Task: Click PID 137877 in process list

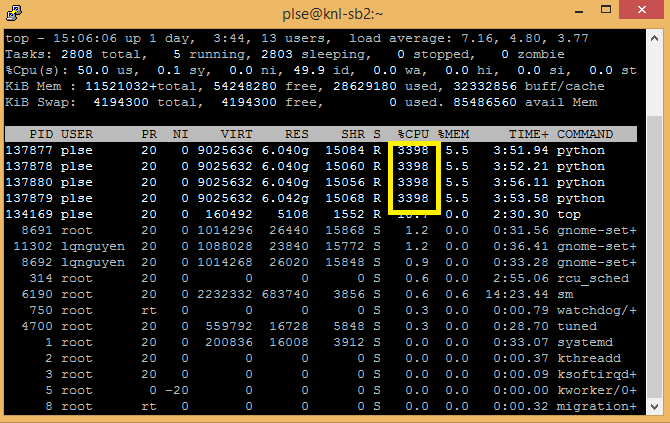Action: [29, 150]
